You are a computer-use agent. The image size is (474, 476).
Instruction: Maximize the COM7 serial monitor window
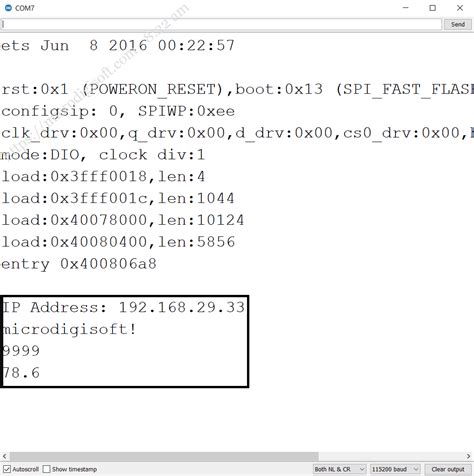(433, 8)
